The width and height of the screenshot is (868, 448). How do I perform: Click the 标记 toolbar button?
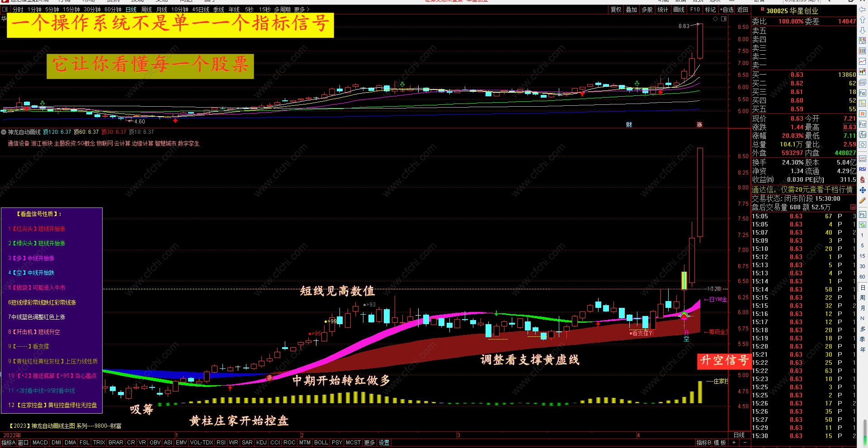coord(710,9)
